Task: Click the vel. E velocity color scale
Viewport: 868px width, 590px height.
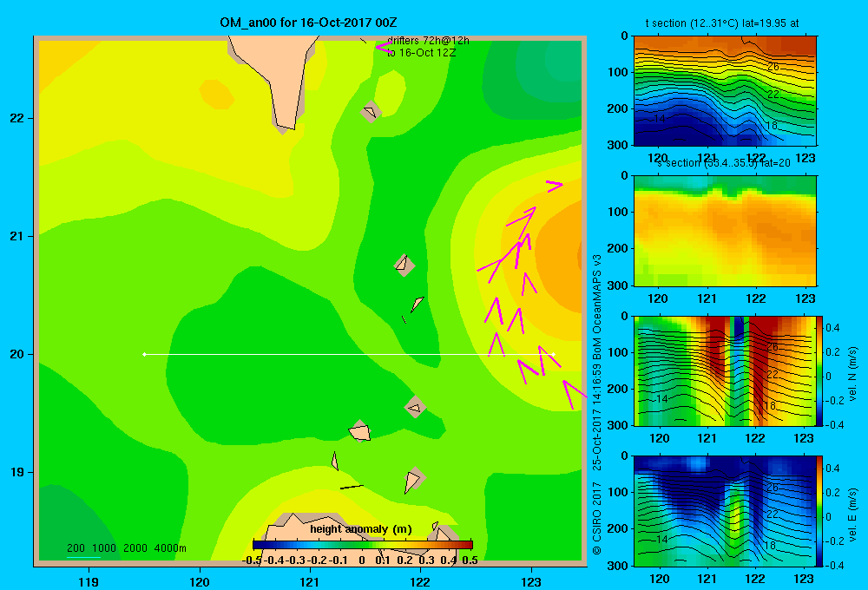Action: click(820, 511)
